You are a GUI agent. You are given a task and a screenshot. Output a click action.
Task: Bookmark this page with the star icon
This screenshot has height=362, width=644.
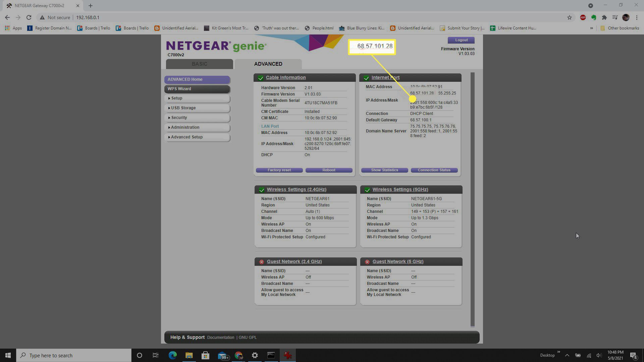(569, 17)
